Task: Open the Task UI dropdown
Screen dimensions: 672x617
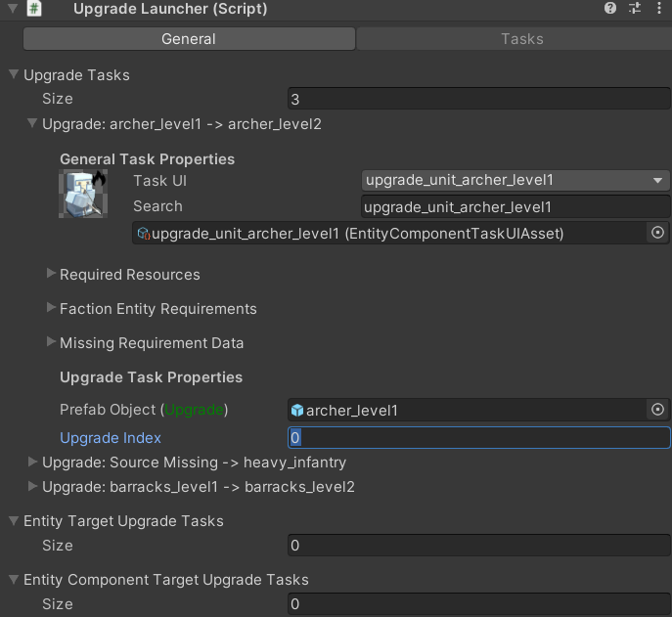Action: click(515, 180)
